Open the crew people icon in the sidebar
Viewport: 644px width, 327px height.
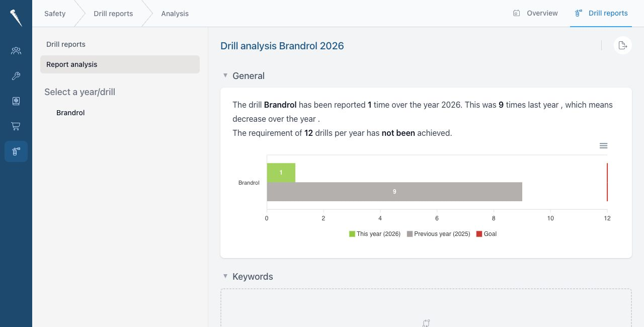(16, 51)
